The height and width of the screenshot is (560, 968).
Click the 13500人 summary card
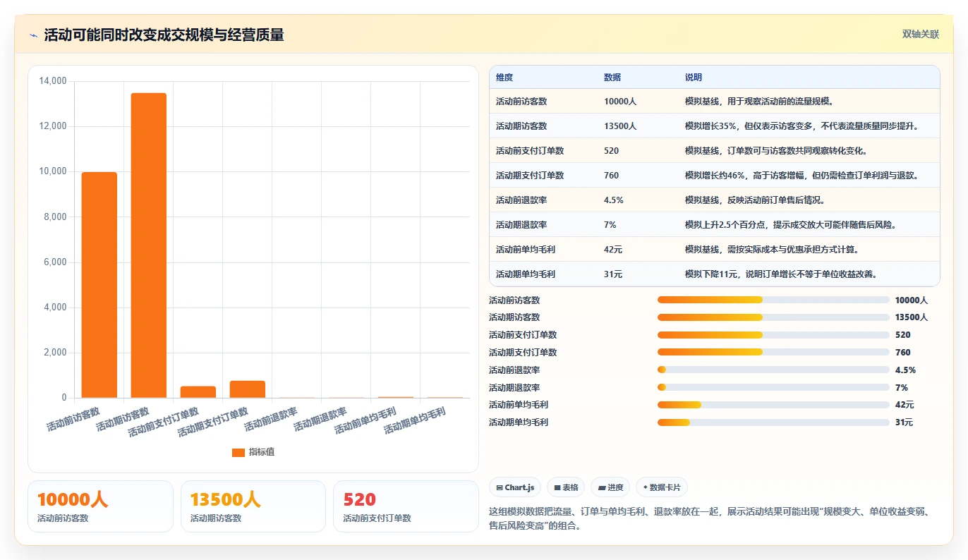coord(253,506)
